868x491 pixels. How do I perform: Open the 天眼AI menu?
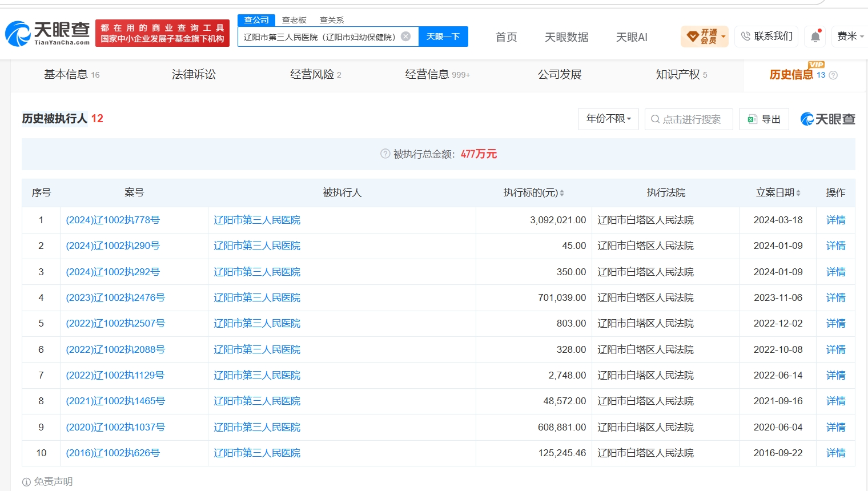click(x=632, y=37)
